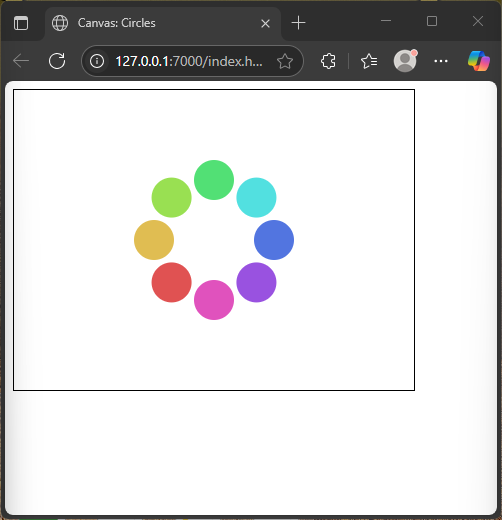502x520 pixels.
Task: Go back with the arrow button
Action: click(x=21, y=61)
